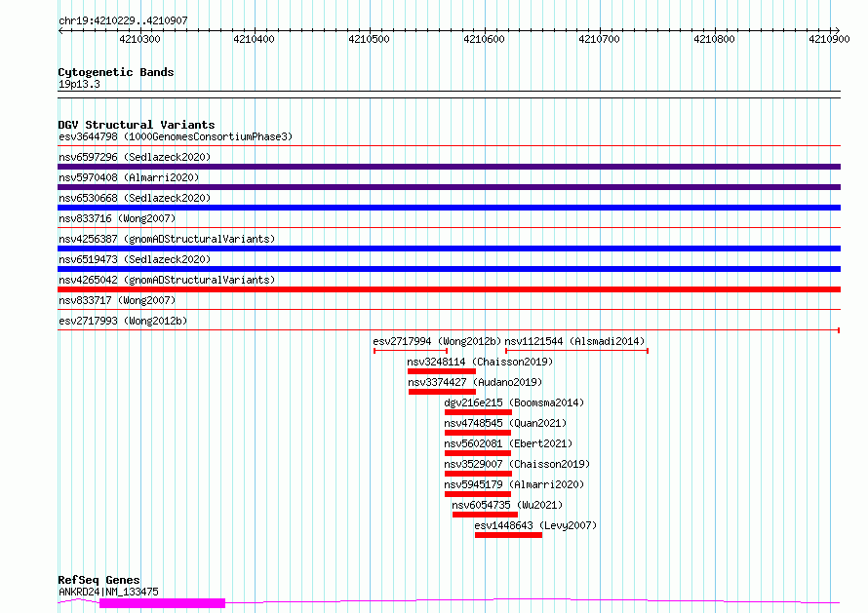Click the chr19:4210229..4210907 region label
Viewport: 868px width, 613px height.
click(123, 20)
